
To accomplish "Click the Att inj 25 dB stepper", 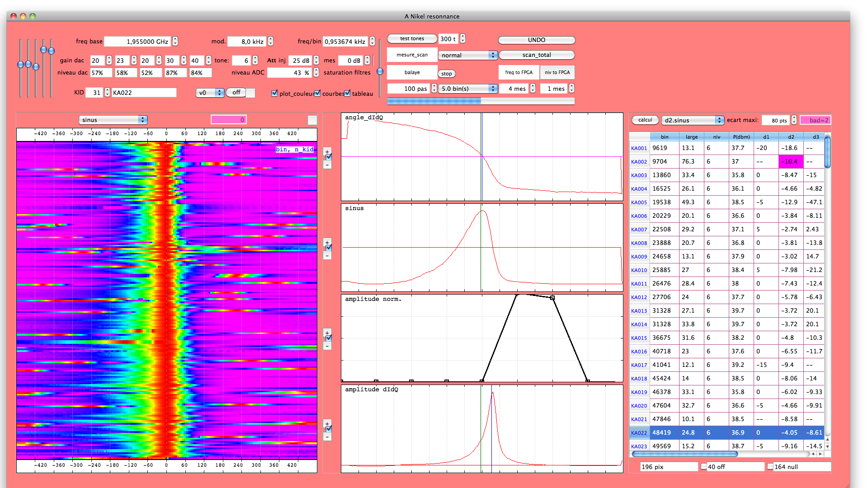I will [x=316, y=60].
